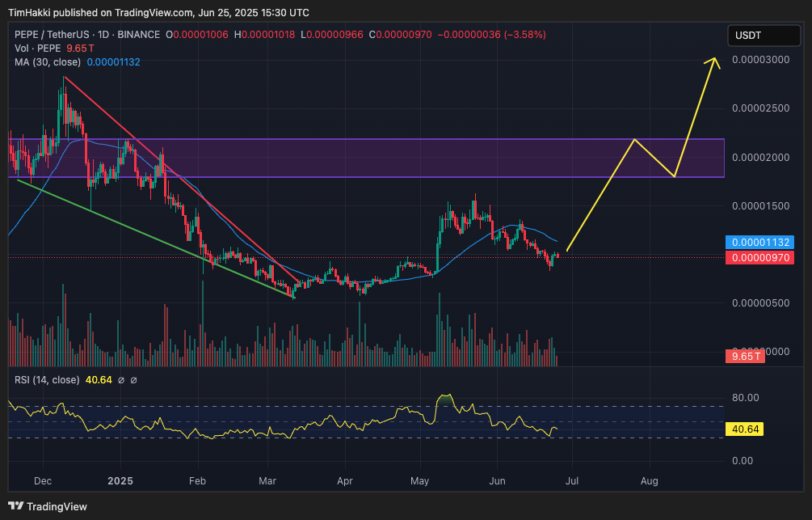Screen dimensions: 812x520
Task: Click the open price O0.00001006
Action: [197, 35]
